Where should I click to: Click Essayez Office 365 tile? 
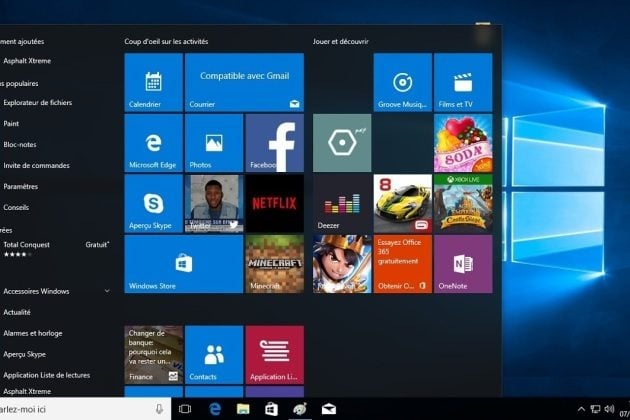pos(403,264)
